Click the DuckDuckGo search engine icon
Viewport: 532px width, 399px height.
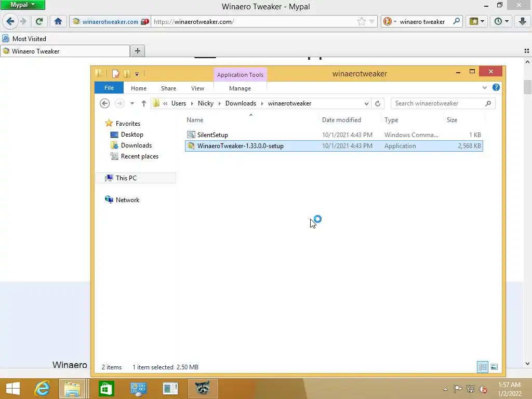pyautogui.click(x=387, y=22)
